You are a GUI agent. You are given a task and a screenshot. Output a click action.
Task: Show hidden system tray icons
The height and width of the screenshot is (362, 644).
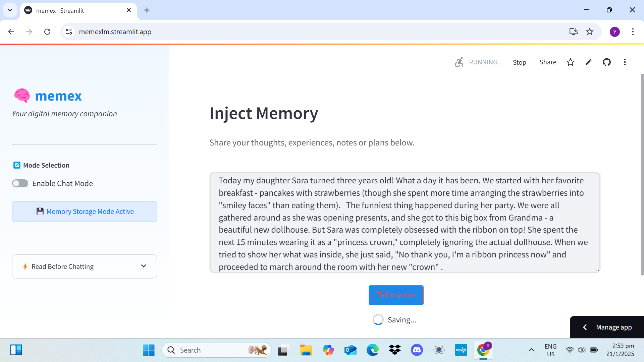(x=531, y=350)
